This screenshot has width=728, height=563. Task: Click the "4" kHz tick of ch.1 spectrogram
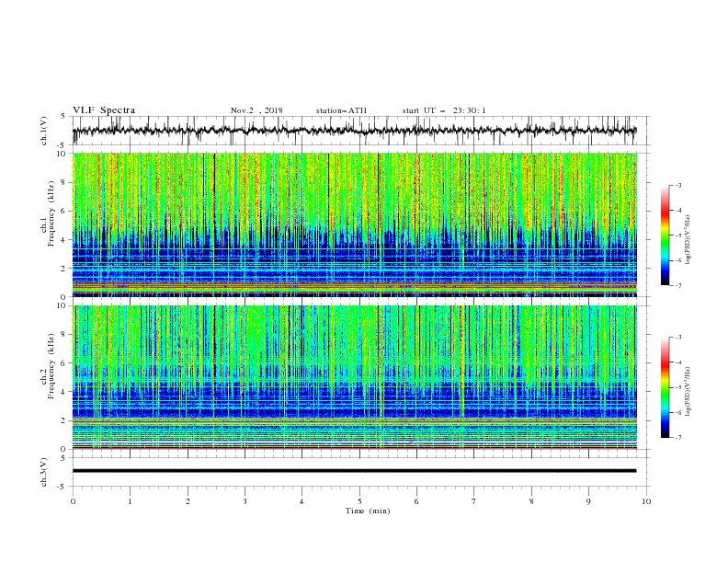pos(64,240)
